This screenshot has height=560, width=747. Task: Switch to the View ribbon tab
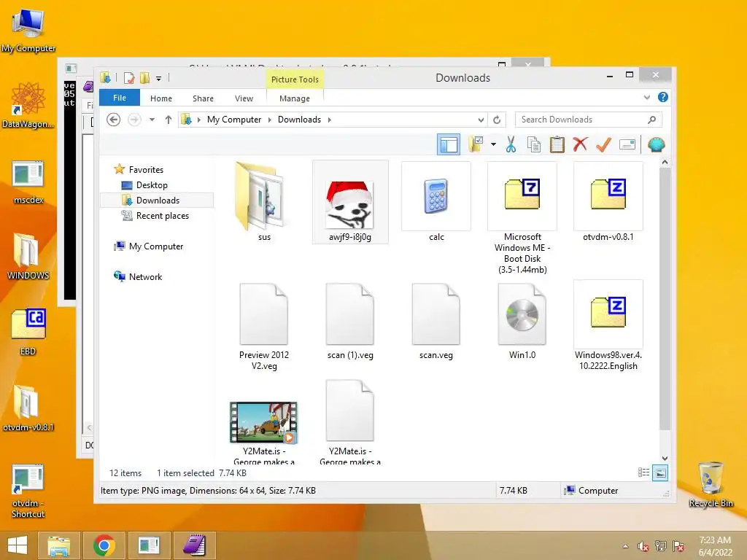point(244,98)
